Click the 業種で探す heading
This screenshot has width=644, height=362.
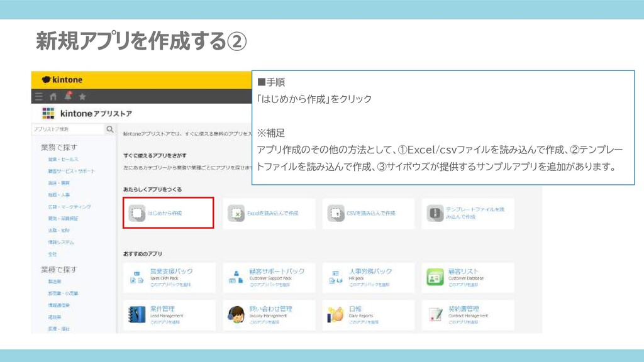(x=58, y=270)
